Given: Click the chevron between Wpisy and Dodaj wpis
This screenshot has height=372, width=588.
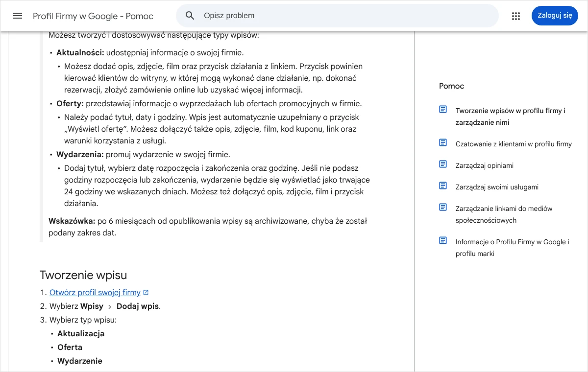Looking at the screenshot, I should click(x=110, y=307).
